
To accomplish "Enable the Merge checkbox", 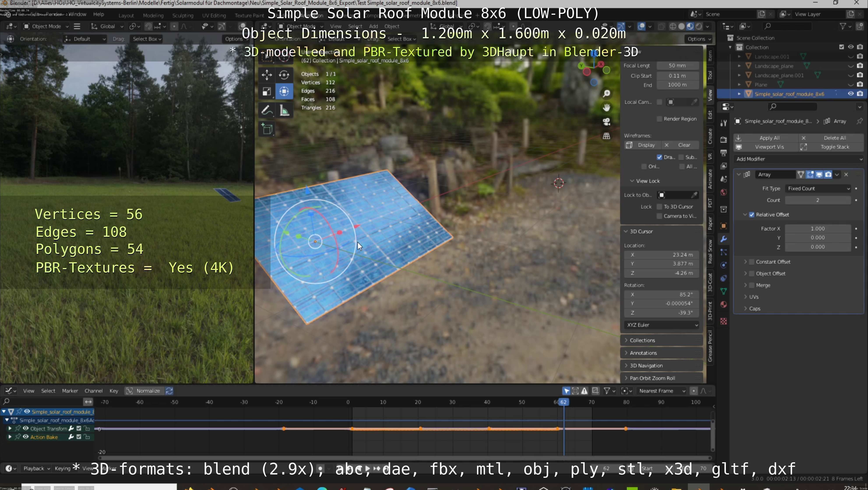I will click(x=751, y=285).
